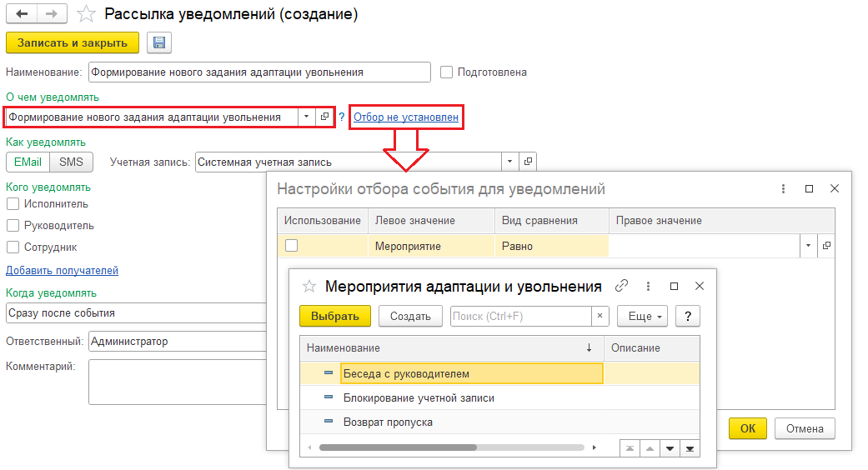
Task: Open the Учетная запись dropdown list
Action: 509,162
